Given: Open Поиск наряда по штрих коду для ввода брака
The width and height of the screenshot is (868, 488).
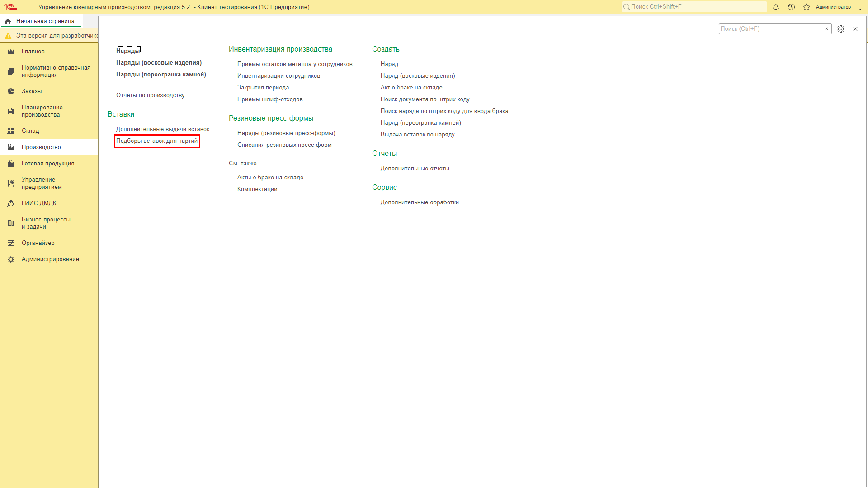Looking at the screenshot, I should [x=444, y=111].
